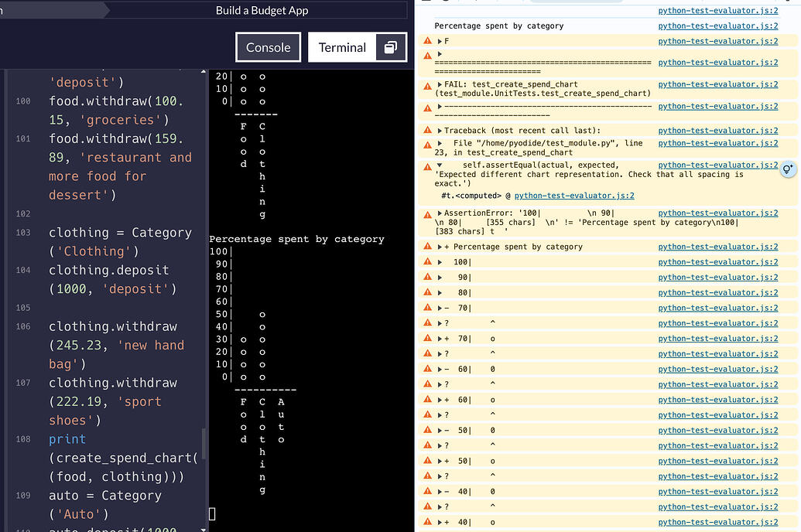801x532 pixels.
Task: Open source link on the DevTools "80|" row
Action: [x=717, y=292]
